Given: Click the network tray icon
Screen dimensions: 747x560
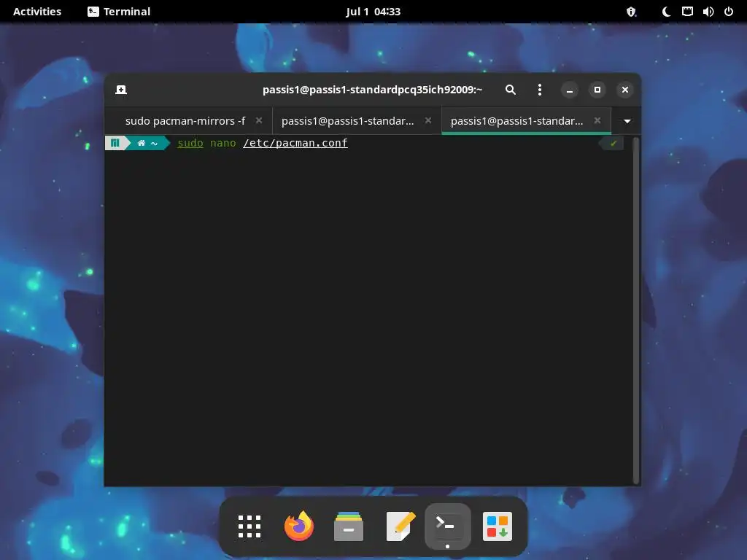Looking at the screenshot, I should [687, 12].
